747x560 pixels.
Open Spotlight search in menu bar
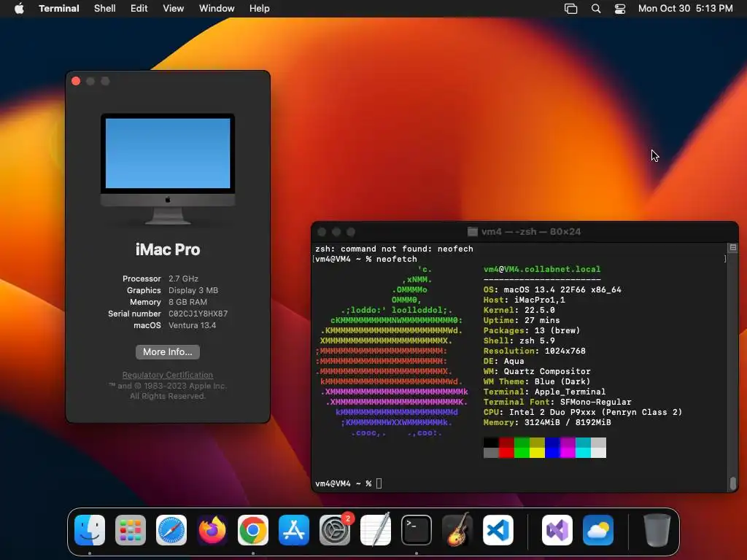click(595, 9)
